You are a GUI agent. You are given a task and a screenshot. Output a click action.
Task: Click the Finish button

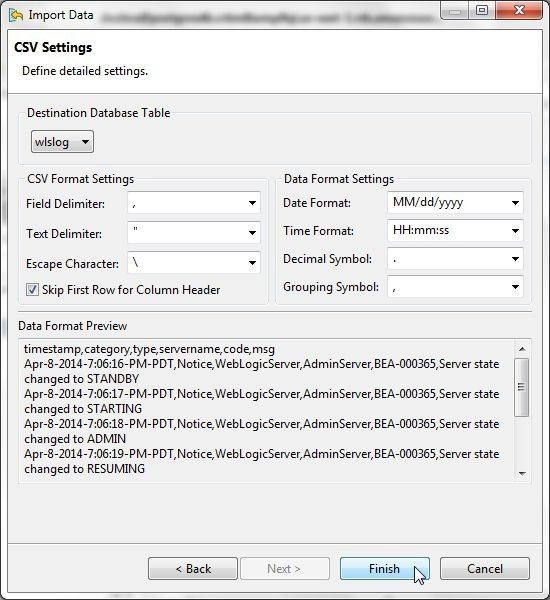pyautogui.click(x=385, y=569)
